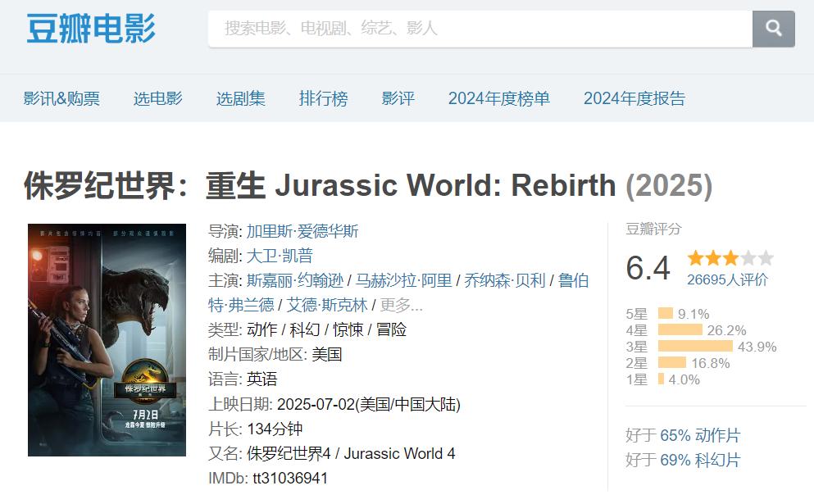
Task: Expand cast list with 更多...
Action: [x=402, y=305]
